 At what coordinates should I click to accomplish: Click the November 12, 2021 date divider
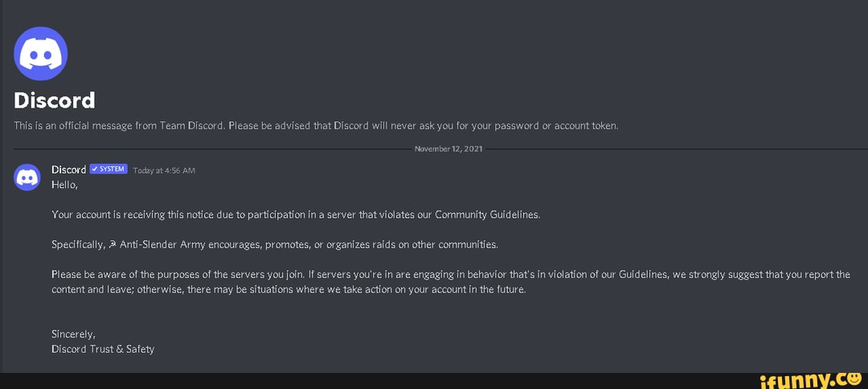[x=448, y=149]
